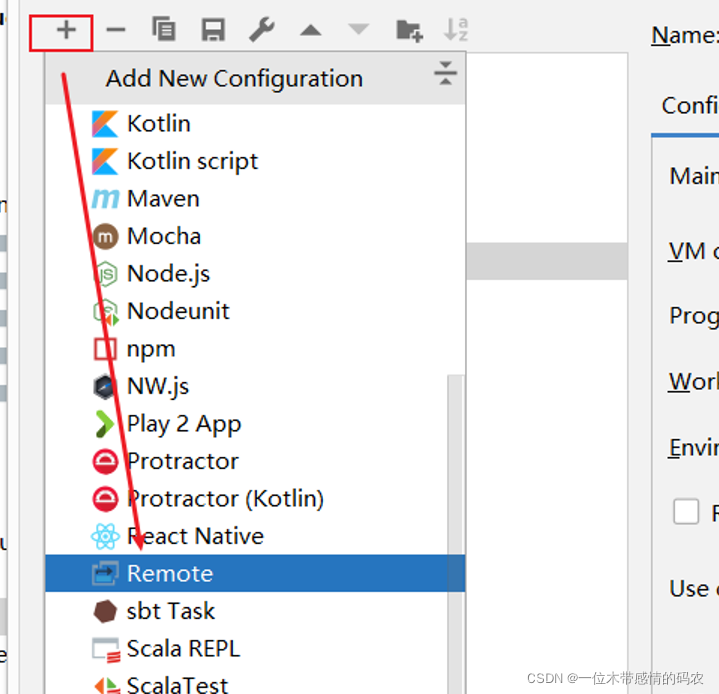Choose React Native configuration type
Screen dimensions: 719x694
point(195,536)
